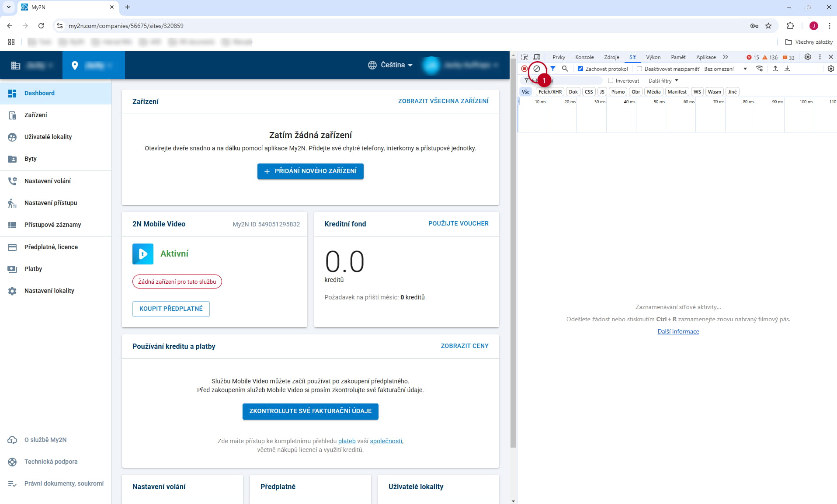The image size is (837, 504).
Task: Switch to the Aplikace DevTools tab
Action: 706,57
